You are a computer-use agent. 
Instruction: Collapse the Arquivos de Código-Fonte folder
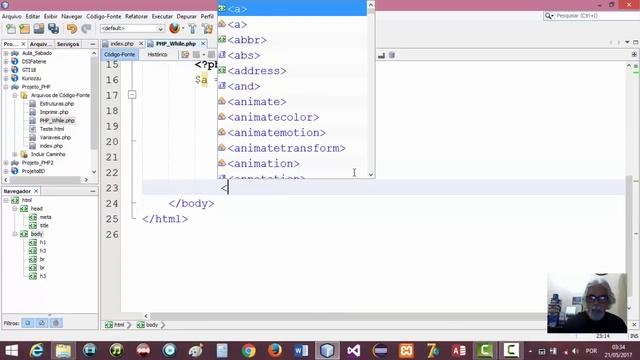click(x=15, y=95)
